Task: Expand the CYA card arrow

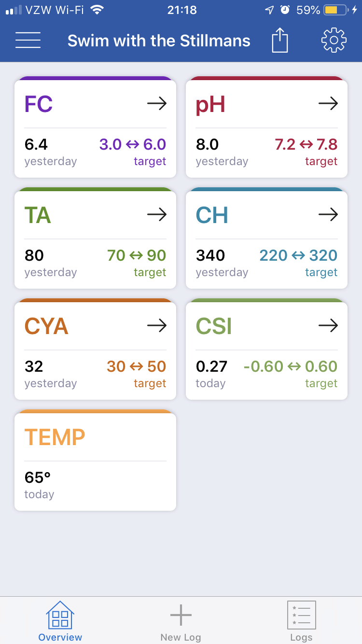Action: tap(157, 326)
